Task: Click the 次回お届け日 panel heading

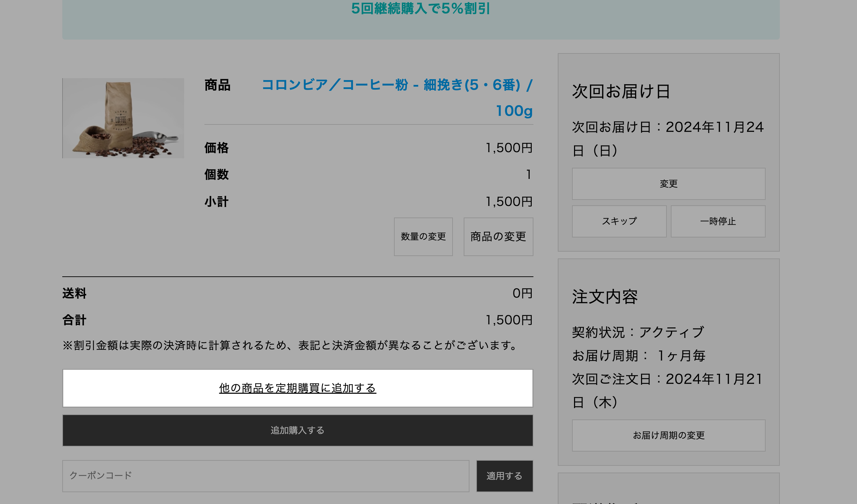Action: pyautogui.click(x=621, y=91)
